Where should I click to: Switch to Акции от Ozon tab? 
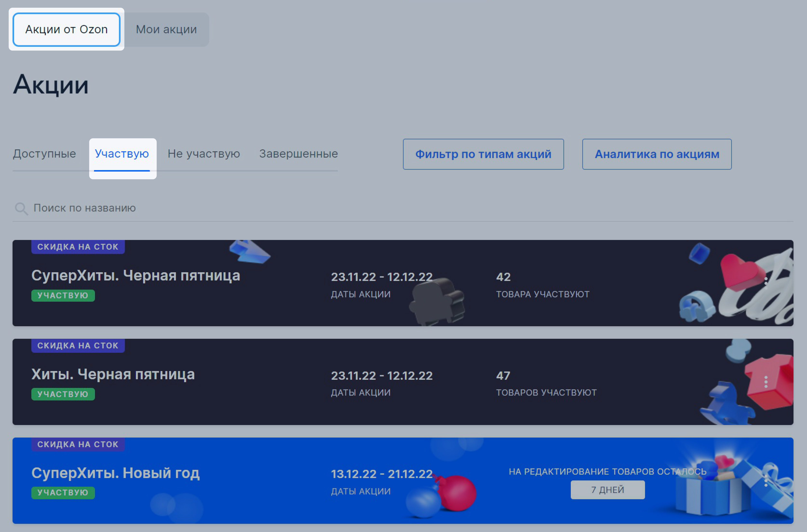tap(67, 30)
